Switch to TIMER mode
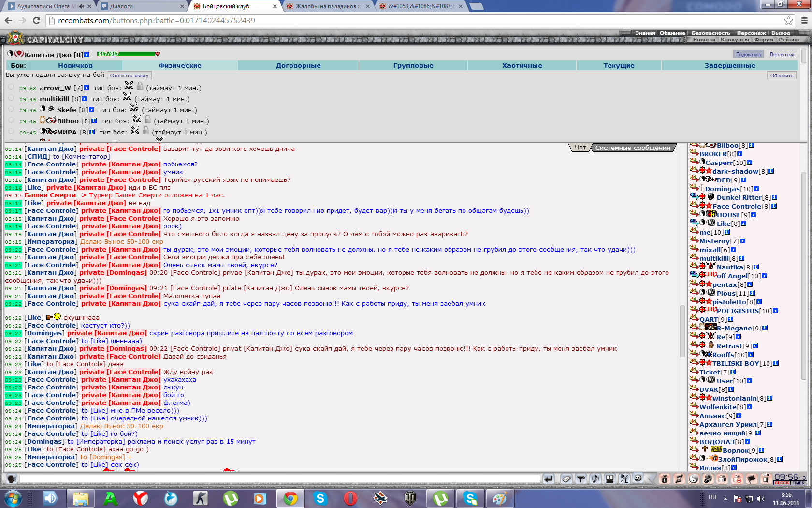812x508 pixels. pyautogui.click(x=798, y=483)
